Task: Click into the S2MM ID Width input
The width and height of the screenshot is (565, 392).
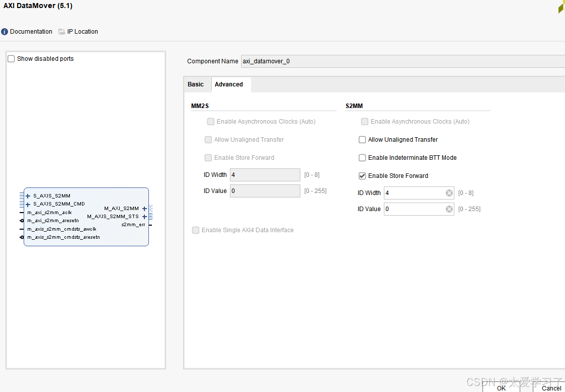Action: [x=413, y=193]
